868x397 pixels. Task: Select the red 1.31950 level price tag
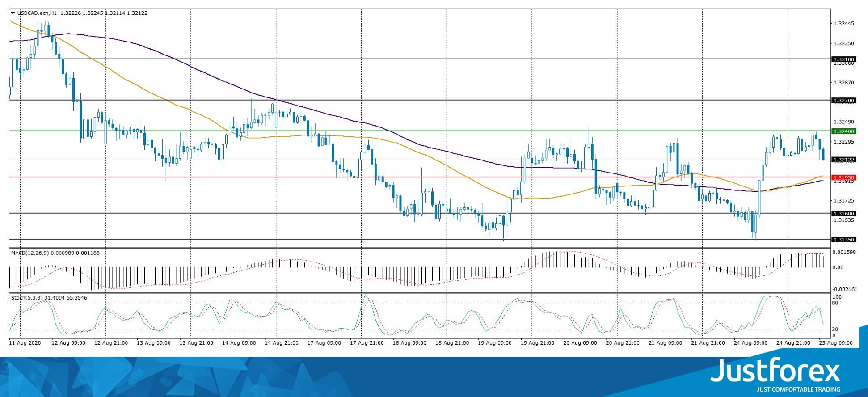pyautogui.click(x=844, y=177)
